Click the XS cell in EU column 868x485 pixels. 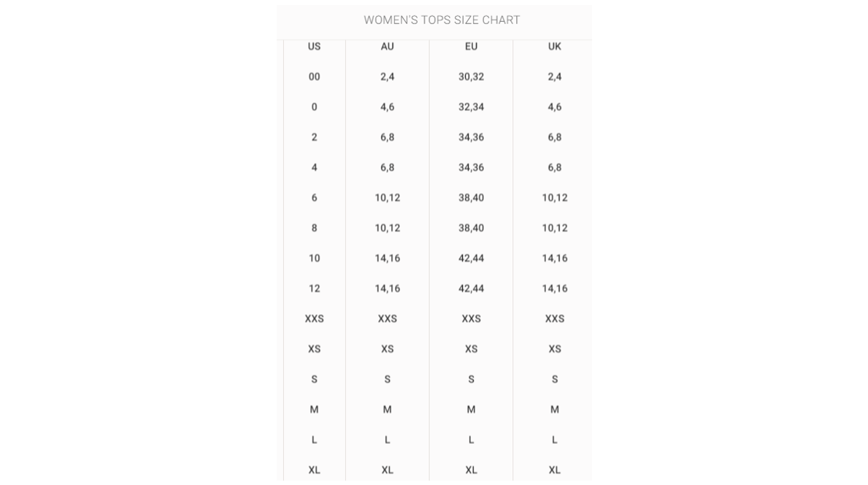[471, 349]
